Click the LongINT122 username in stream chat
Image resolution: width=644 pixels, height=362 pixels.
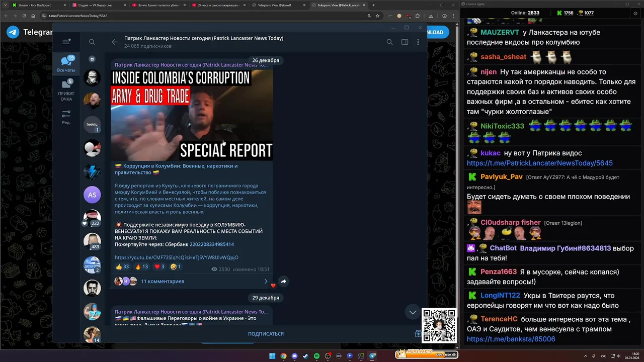[x=500, y=295]
